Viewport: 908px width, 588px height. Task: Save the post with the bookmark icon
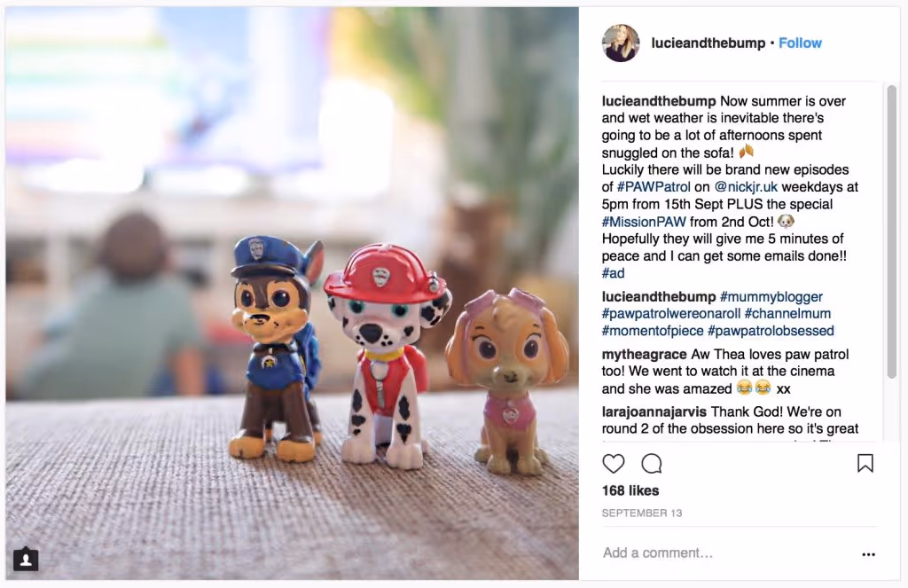[x=865, y=463]
